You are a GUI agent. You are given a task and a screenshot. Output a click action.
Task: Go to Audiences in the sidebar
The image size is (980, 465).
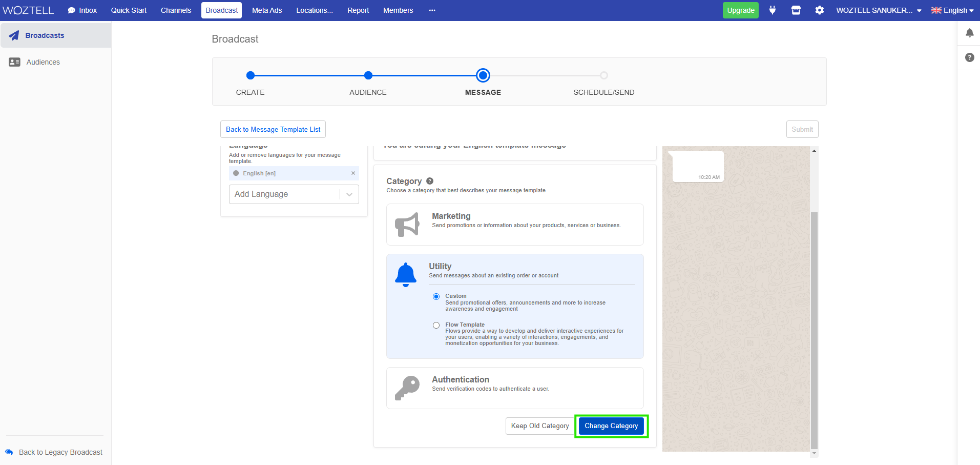43,62
